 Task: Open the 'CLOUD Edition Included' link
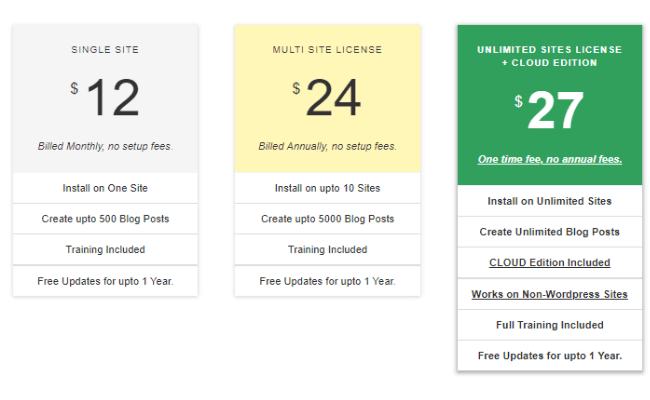[x=550, y=262]
